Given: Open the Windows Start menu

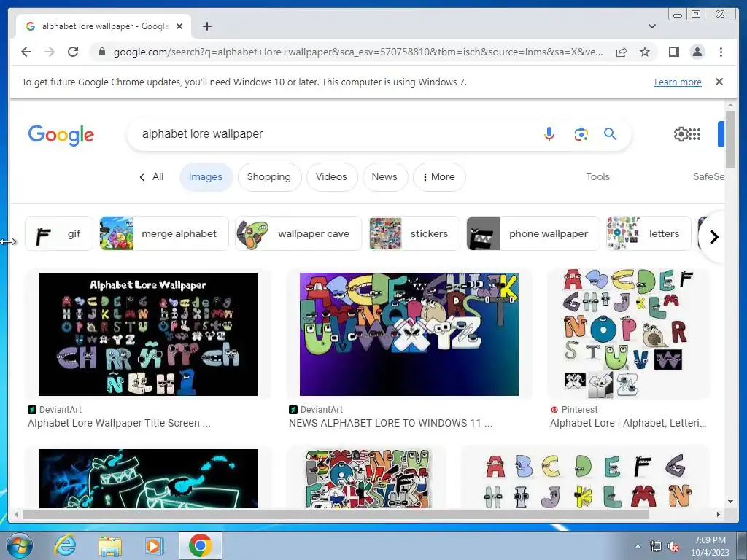Looking at the screenshot, I should [19, 545].
